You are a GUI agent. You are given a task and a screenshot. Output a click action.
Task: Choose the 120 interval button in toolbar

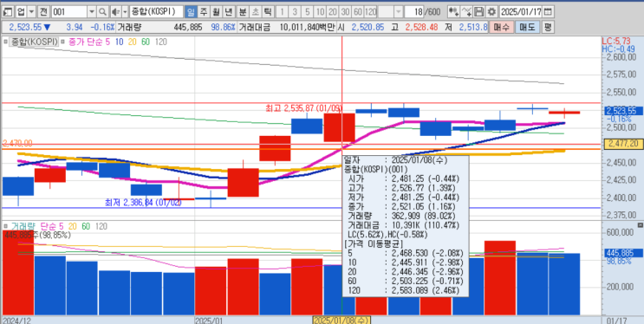[370, 11]
